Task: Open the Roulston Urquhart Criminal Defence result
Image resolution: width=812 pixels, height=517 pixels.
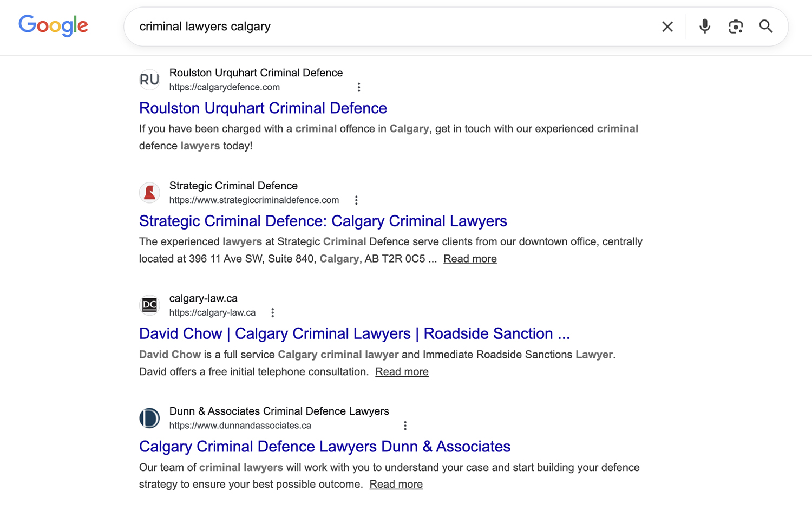Action: click(x=263, y=108)
